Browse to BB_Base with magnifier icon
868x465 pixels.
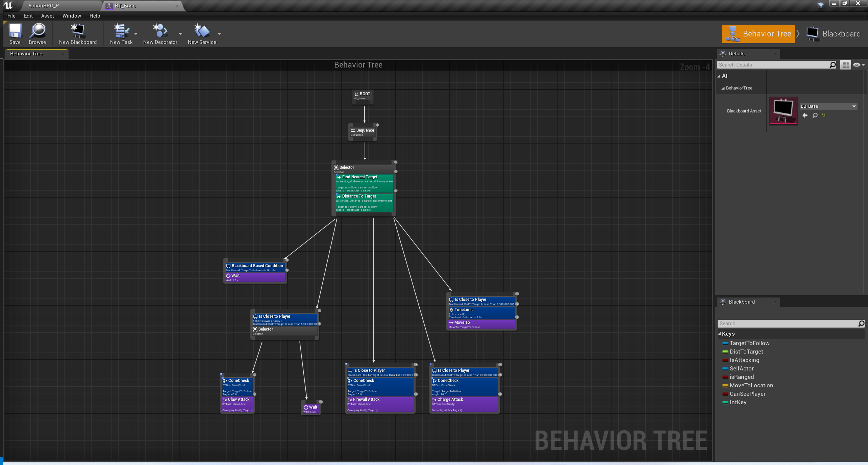click(815, 115)
